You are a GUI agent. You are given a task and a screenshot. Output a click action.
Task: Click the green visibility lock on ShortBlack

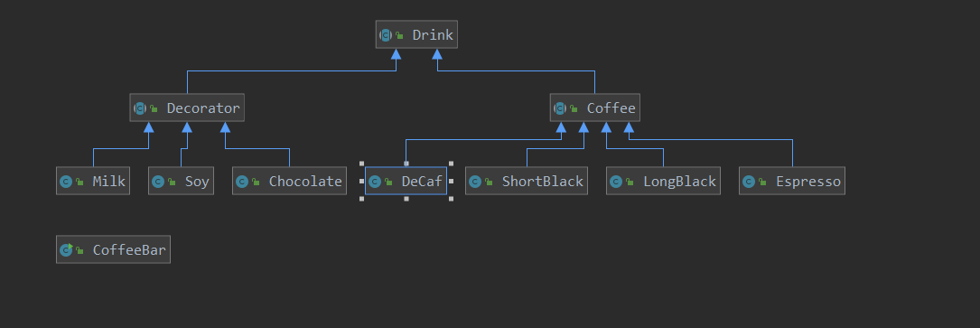coord(489,183)
